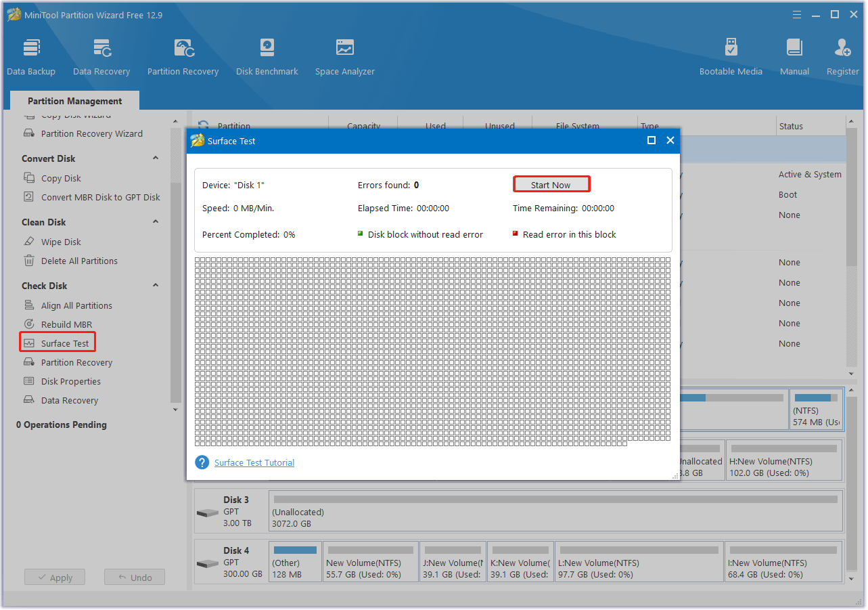Collapse the Clean Disk section

(155, 221)
